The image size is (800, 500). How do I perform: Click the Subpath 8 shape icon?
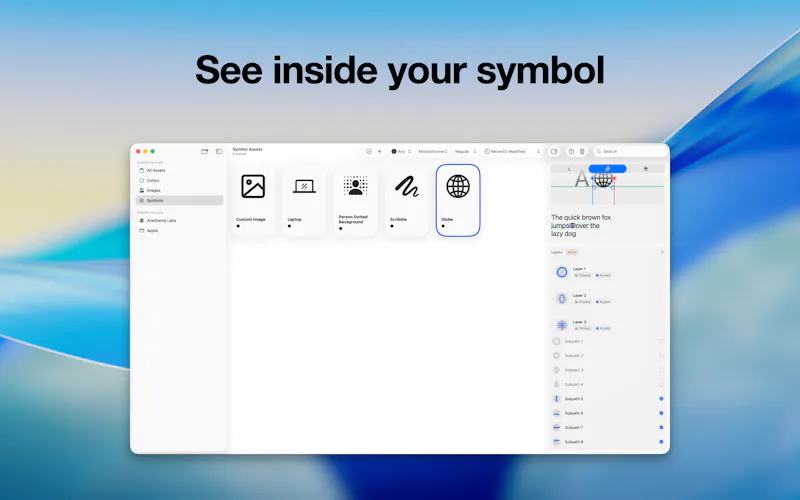tap(557, 442)
